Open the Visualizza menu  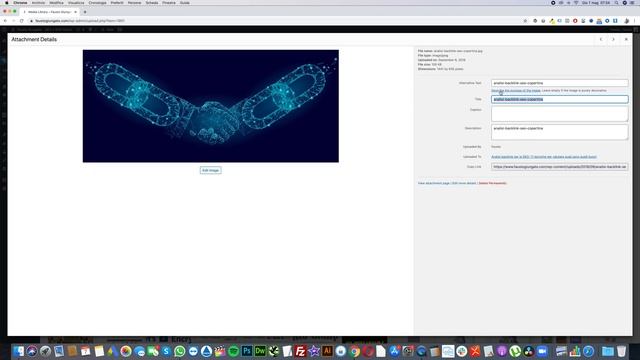point(76,3)
